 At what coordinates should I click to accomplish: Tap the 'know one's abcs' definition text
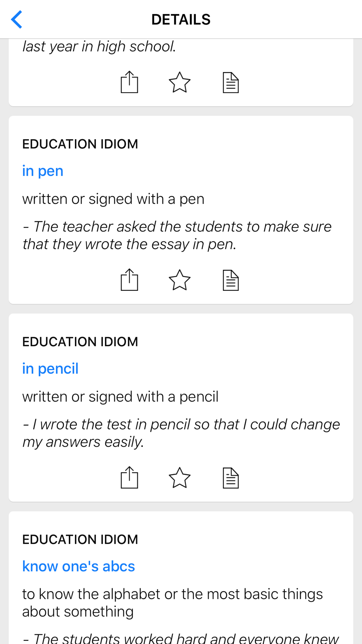tap(172, 603)
